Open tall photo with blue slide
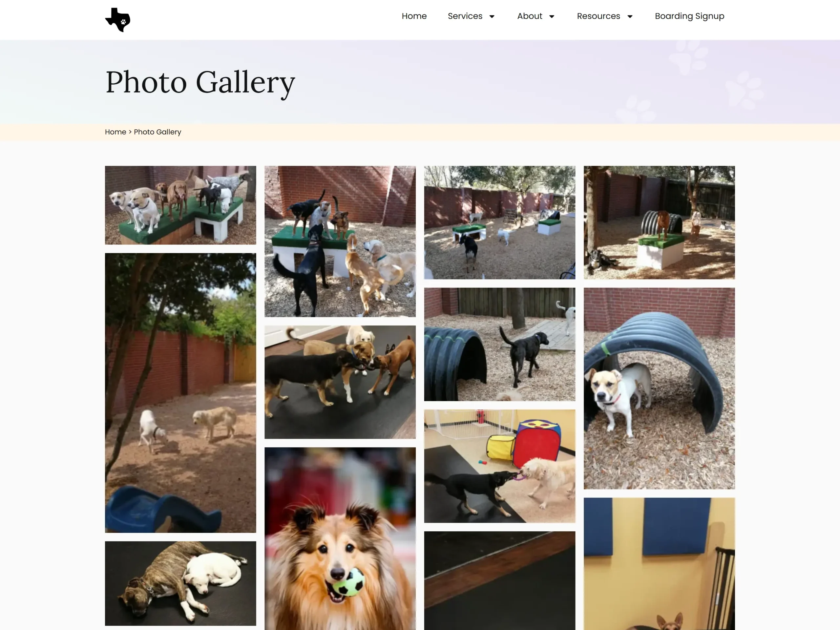Image resolution: width=840 pixels, height=630 pixels. point(180,393)
